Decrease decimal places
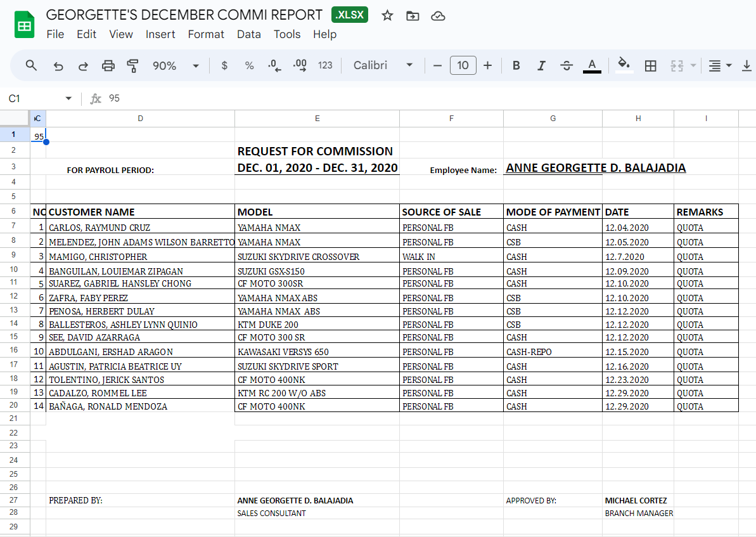756x537 pixels. pyautogui.click(x=274, y=65)
